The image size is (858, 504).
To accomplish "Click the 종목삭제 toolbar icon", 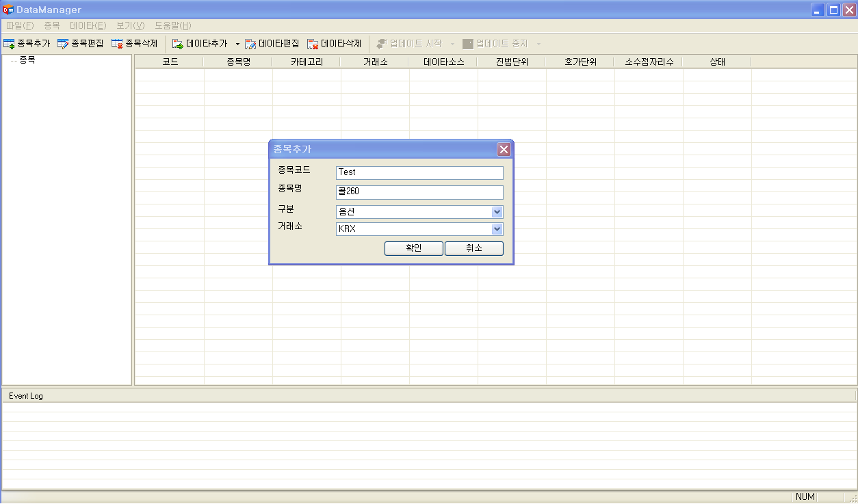I will point(117,44).
